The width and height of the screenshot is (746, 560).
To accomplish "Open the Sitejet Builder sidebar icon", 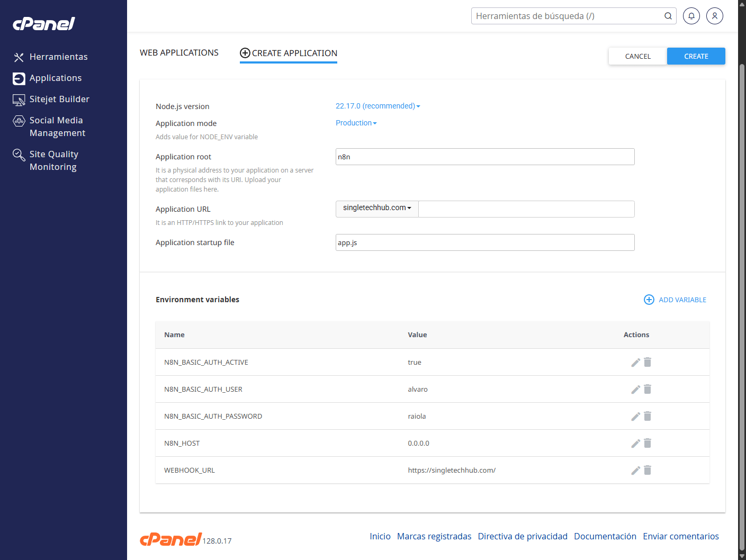I will click(19, 100).
